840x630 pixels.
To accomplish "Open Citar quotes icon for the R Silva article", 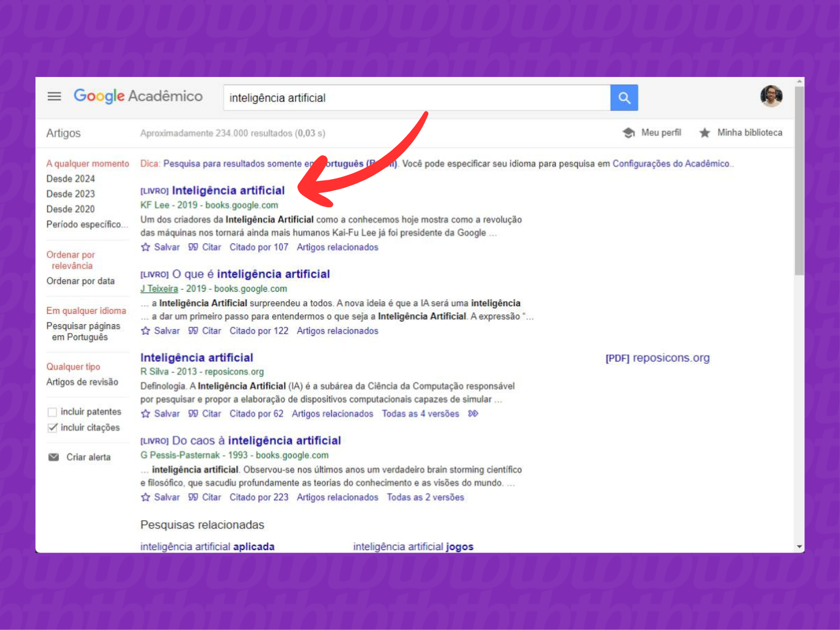I will pyautogui.click(x=192, y=414).
